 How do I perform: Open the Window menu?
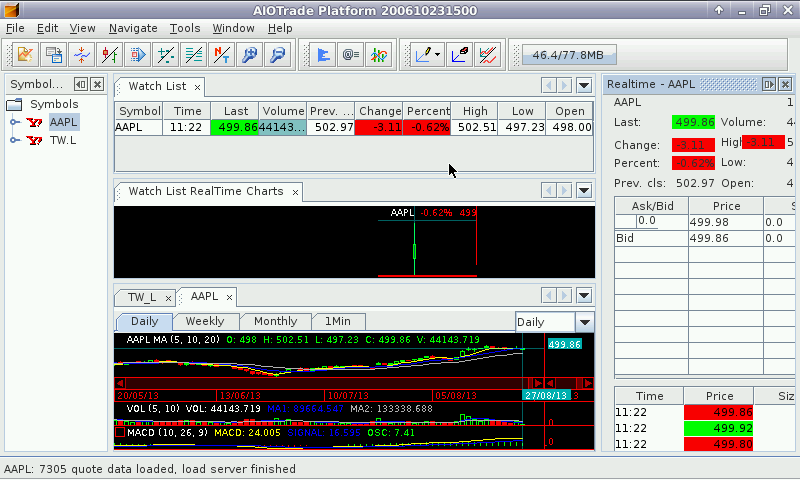pos(233,28)
